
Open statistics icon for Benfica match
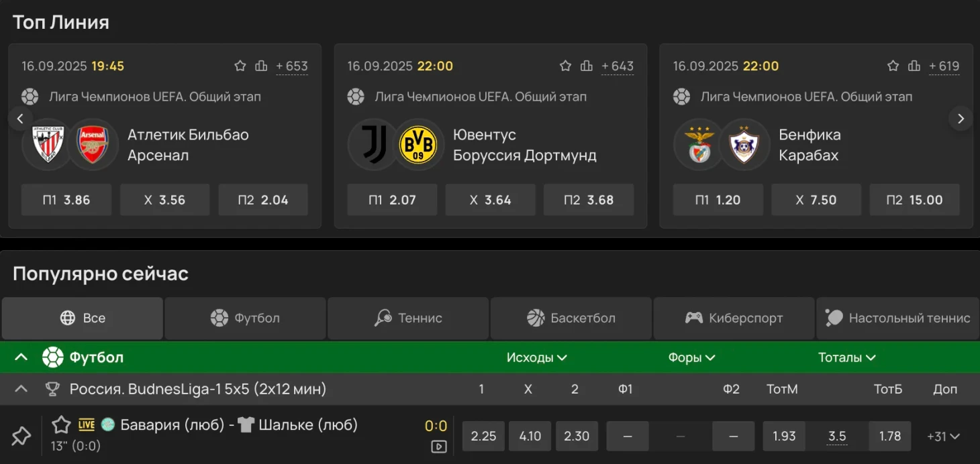914,66
